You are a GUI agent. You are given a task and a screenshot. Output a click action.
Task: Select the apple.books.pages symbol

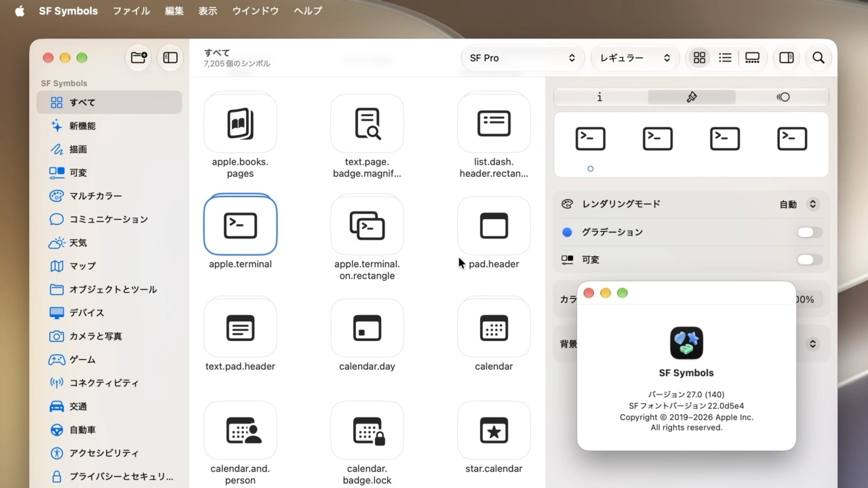(240, 123)
